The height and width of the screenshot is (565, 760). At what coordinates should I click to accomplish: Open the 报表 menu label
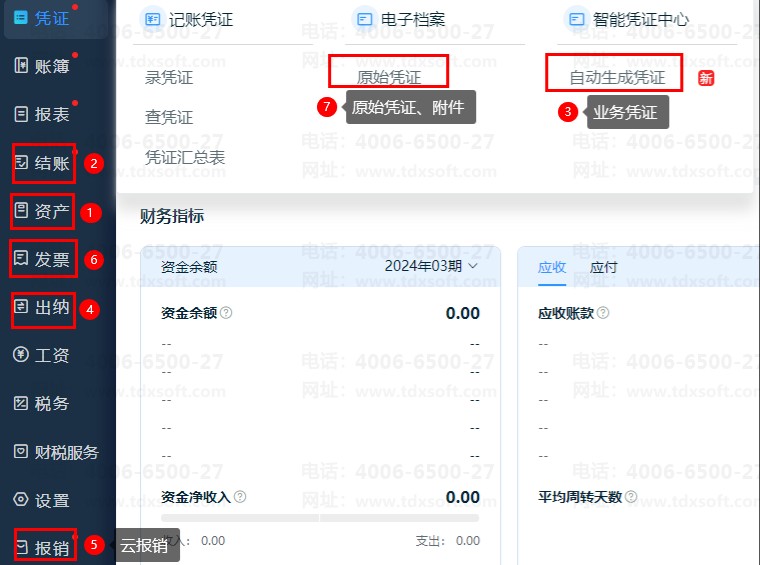(52, 114)
